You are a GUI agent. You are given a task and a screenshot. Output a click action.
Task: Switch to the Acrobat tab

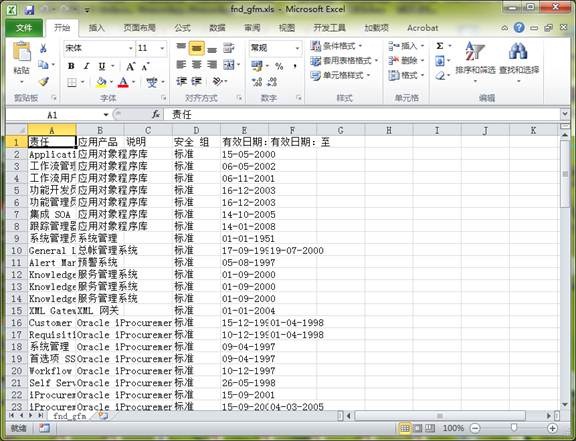[422, 28]
